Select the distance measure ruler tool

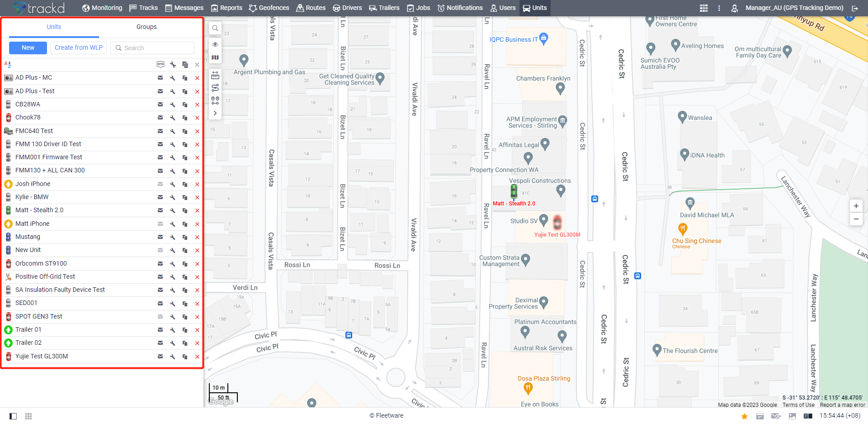pos(215,75)
